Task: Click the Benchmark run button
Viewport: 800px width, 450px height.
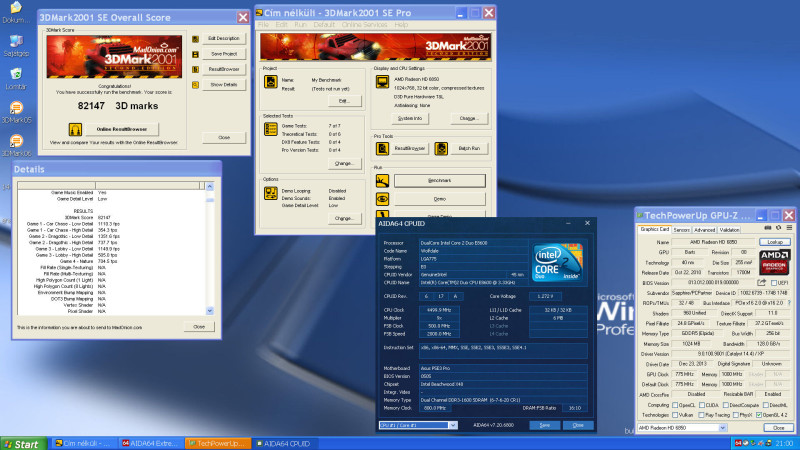Action: point(440,181)
